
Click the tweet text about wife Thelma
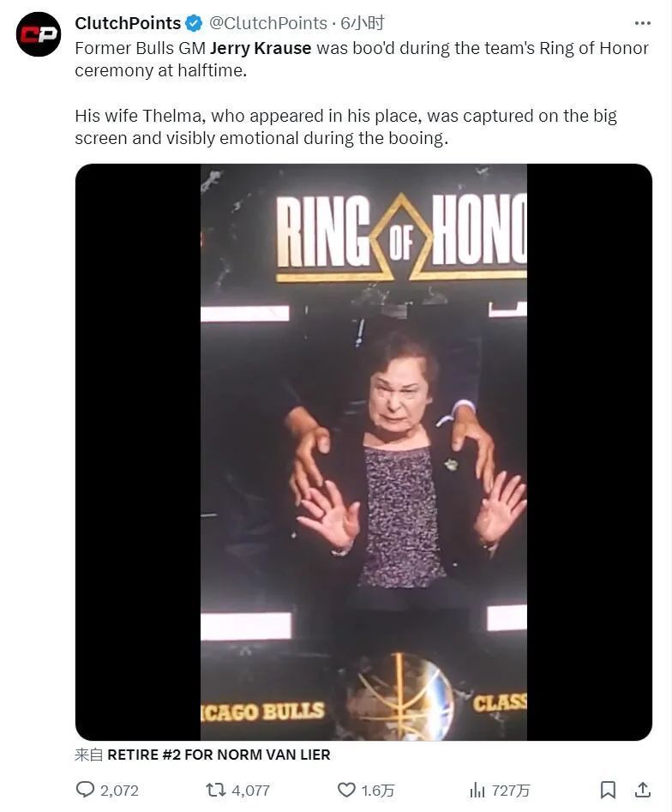pyautogui.click(x=345, y=127)
